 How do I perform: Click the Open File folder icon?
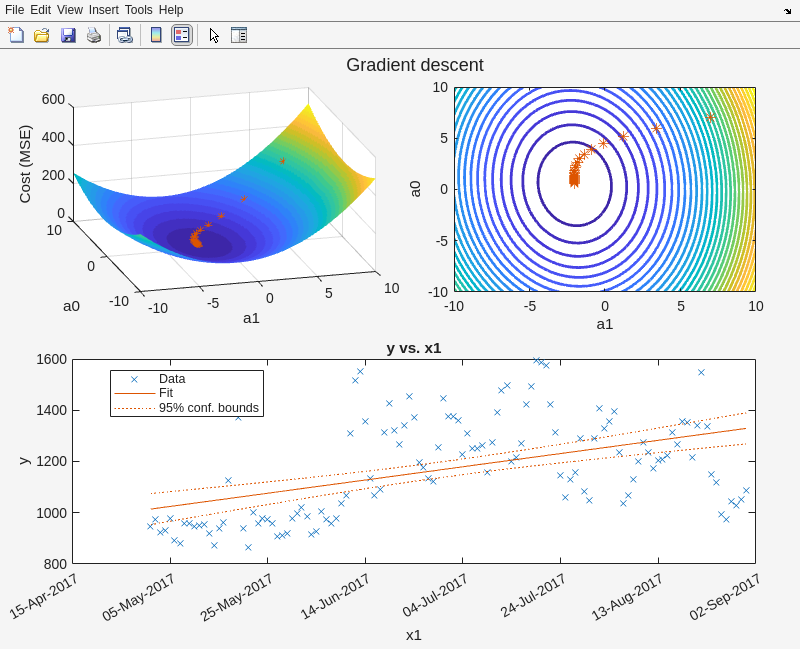click(x=42, y=35)
